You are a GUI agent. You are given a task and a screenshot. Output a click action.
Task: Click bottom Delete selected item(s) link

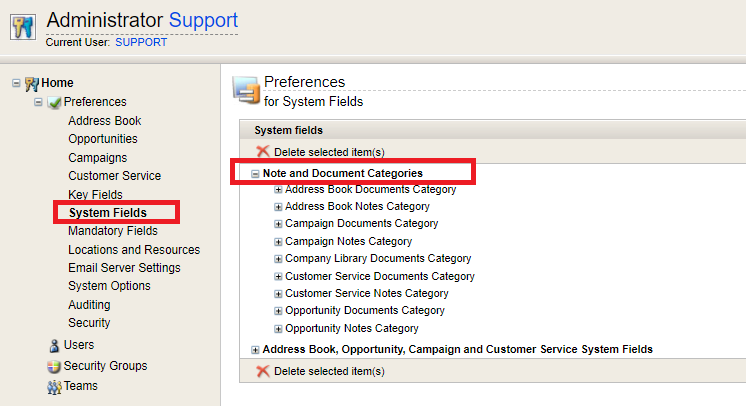[329, 371]
